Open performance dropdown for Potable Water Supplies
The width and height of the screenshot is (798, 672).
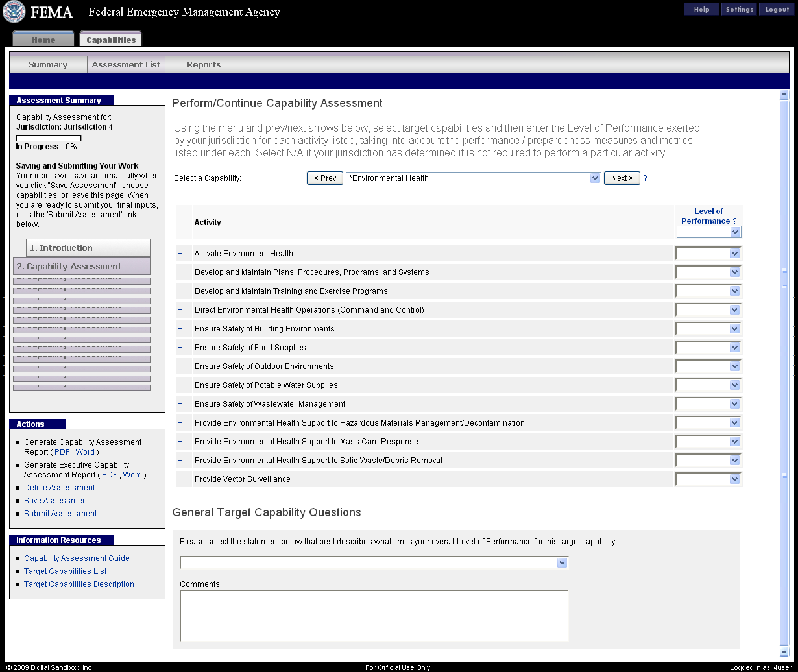click(x=708, y=385)
